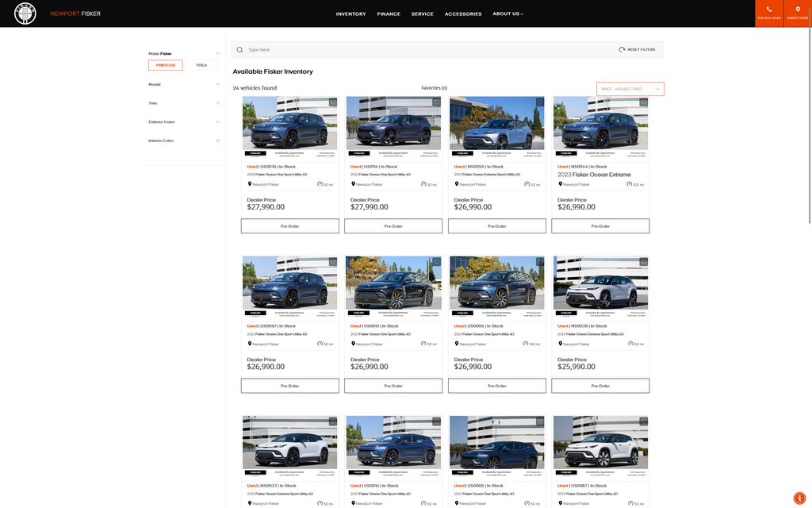The width and height of the screenshot is (812, 508).
Task: Click Pre-Order for vehicle NS0055
Action: [497, 226]
